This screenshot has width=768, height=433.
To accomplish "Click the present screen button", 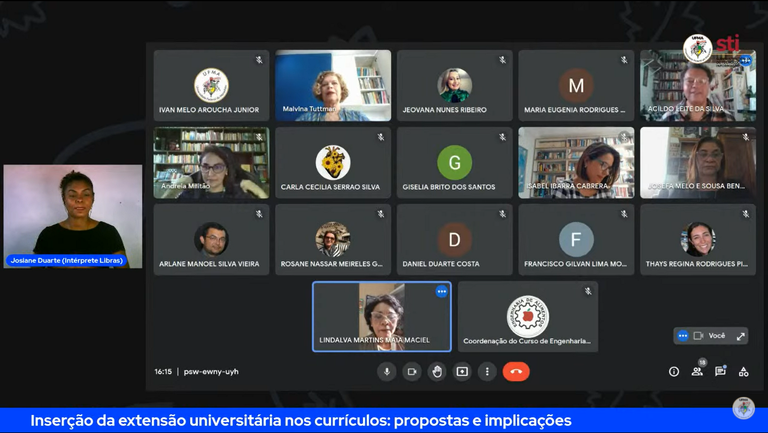I will tap(462, 372).
